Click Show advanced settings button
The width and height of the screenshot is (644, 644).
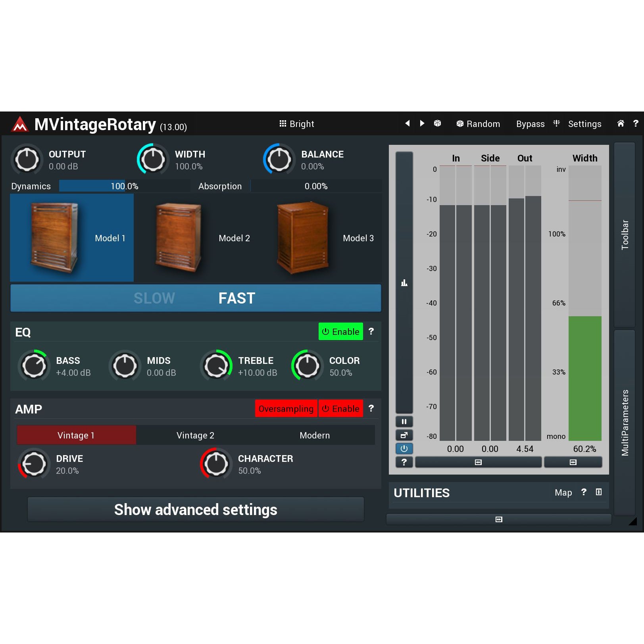tap(196, 509)
